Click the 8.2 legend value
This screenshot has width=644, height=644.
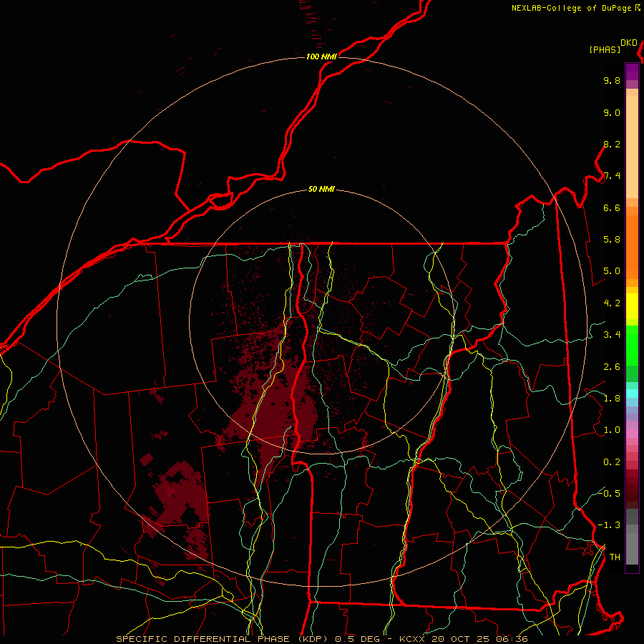[x=612, y=145]
